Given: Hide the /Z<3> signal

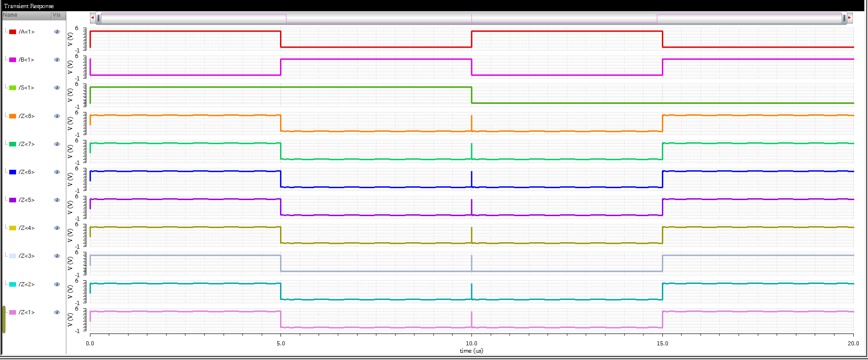Looking at the screenshot, I should pyautogui.click(x=57, y=256).
